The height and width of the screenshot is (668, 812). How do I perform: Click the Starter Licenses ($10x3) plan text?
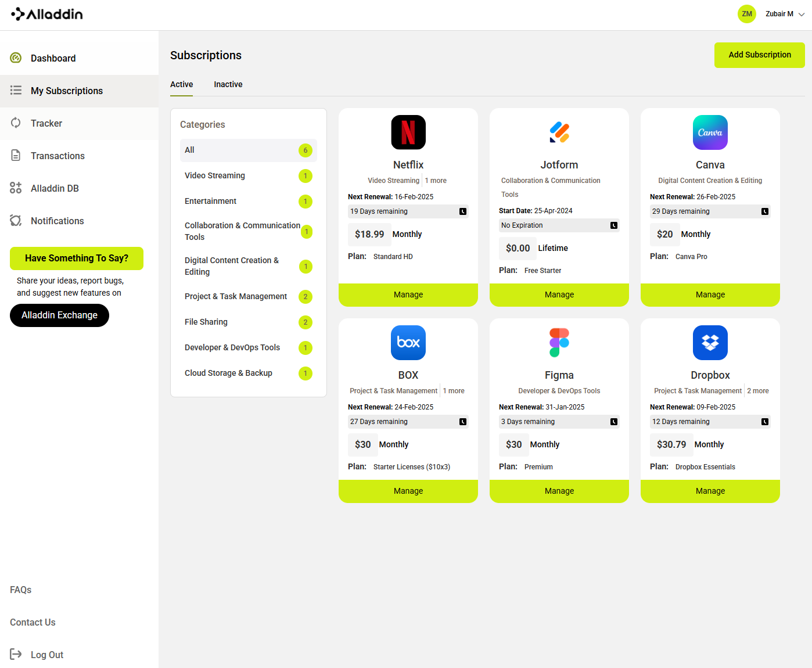(412, 467)
